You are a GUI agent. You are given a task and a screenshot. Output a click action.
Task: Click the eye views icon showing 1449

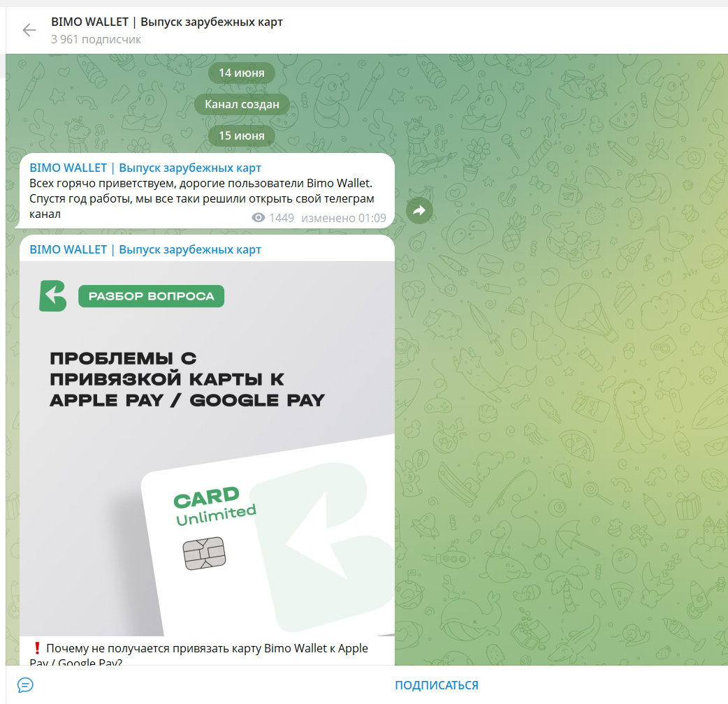tap(258, 218)
